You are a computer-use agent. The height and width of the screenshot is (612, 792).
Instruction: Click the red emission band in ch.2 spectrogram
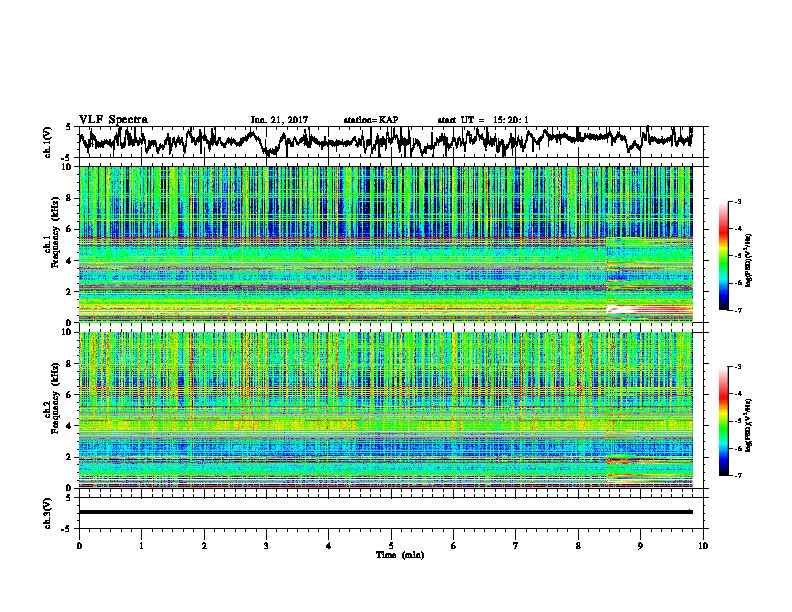coord(649,461)
